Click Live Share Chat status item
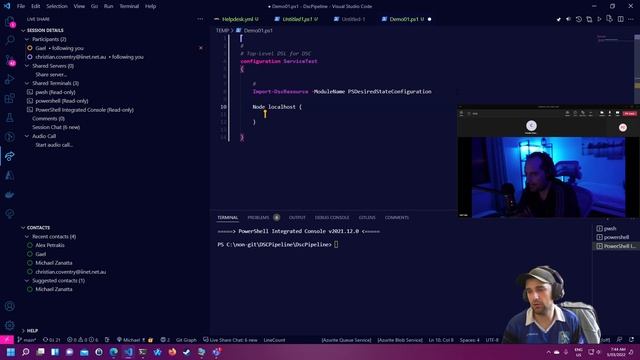 coord(230,340)
